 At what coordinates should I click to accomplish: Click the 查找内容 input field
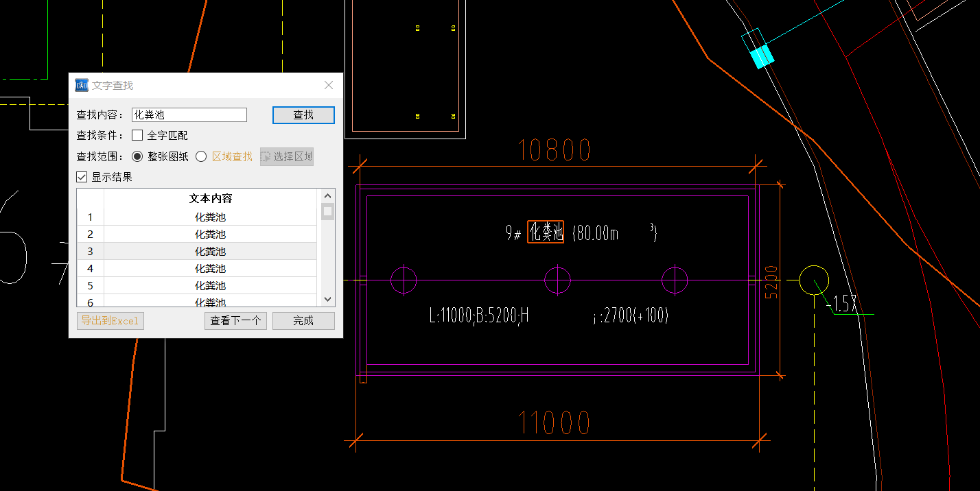coord(189,115)
